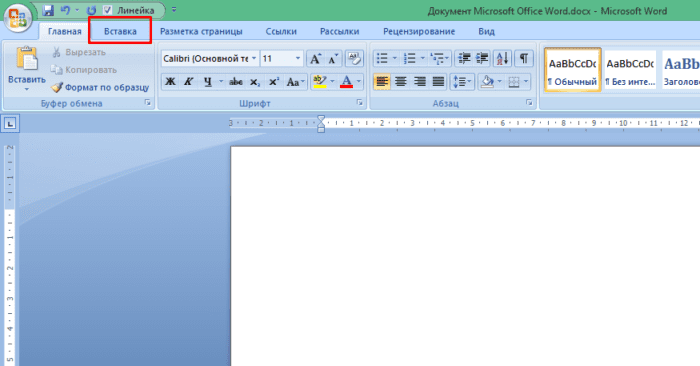Screen dimensions: 700x366
Task: Undo the last action
Action: tap(65, 10)
